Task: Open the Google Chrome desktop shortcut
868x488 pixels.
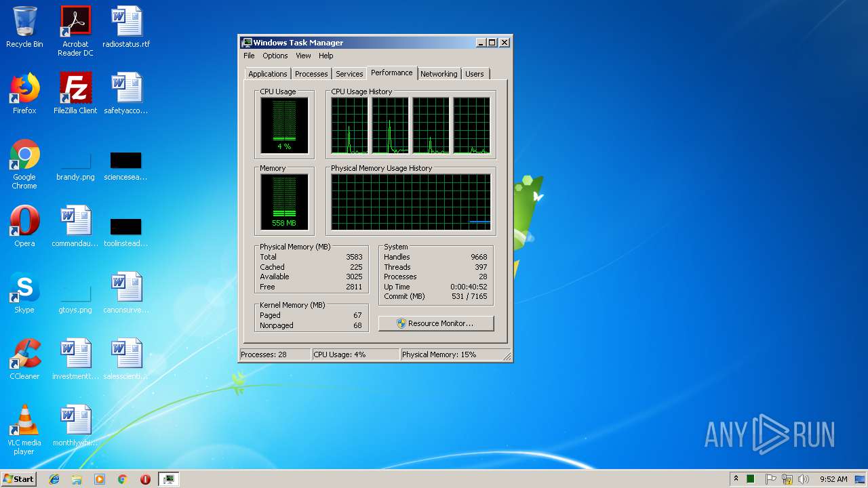Action: click(x=24, y=164)
